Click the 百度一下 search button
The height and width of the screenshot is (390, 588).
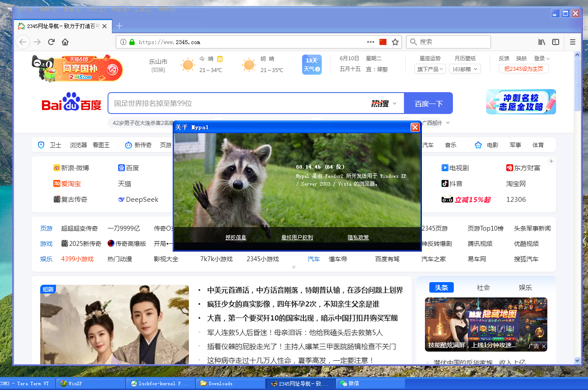428,104
